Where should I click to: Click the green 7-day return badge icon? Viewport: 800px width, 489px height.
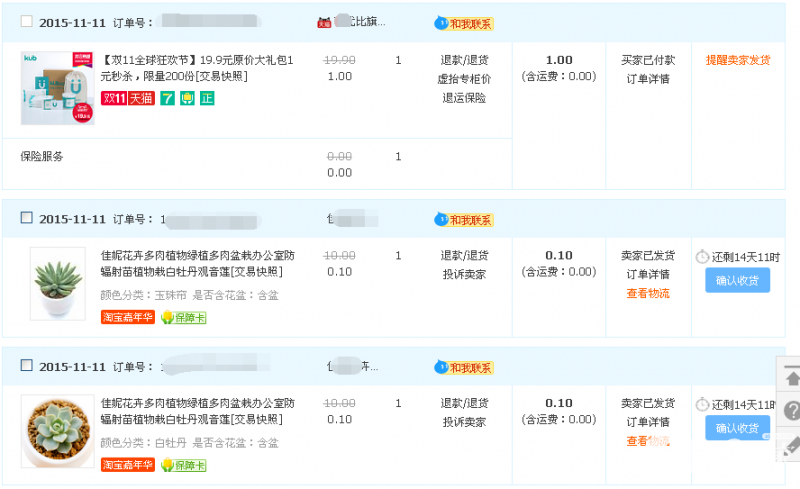tap(166, 98)
